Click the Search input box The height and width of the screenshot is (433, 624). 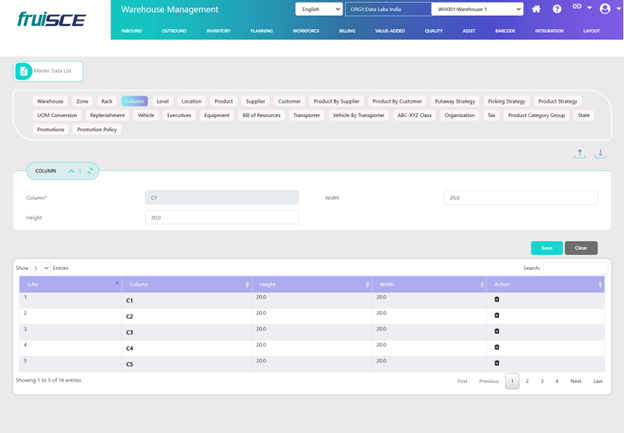tap(575, 268)
